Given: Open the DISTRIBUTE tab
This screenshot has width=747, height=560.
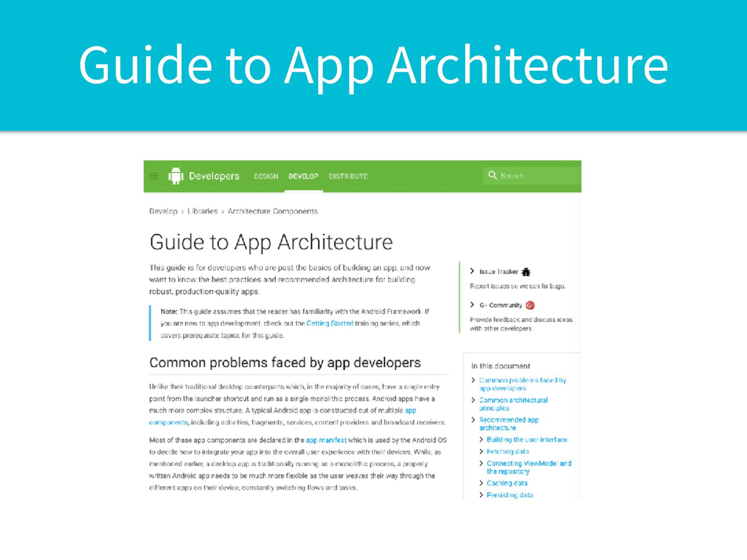Looking at the screenshot, I should coord(348,176).
